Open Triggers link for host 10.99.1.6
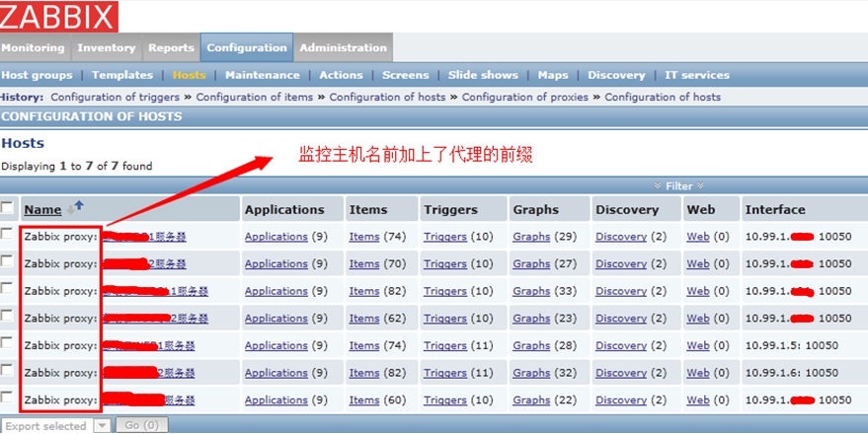868x434 pixels. (445, 373)
